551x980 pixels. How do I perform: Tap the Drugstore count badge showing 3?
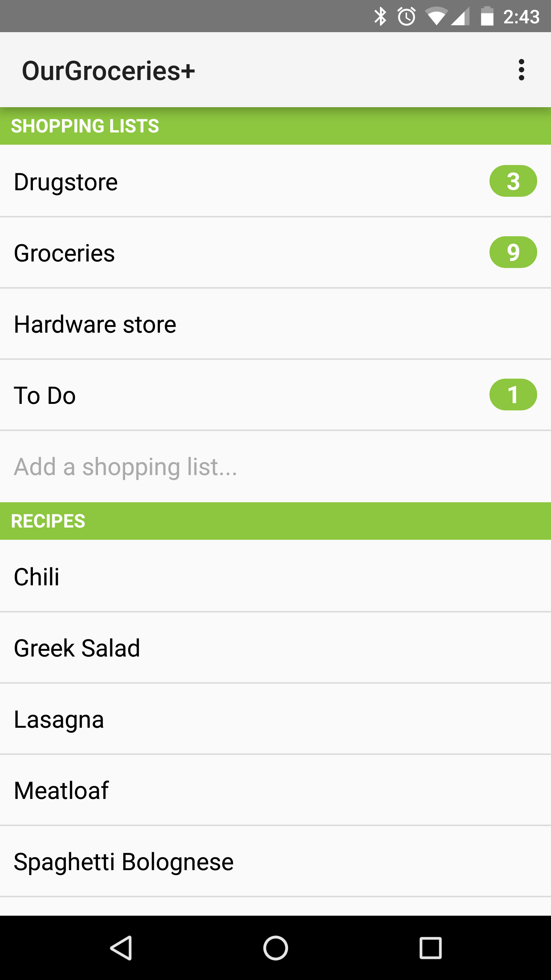coord(513,181)
